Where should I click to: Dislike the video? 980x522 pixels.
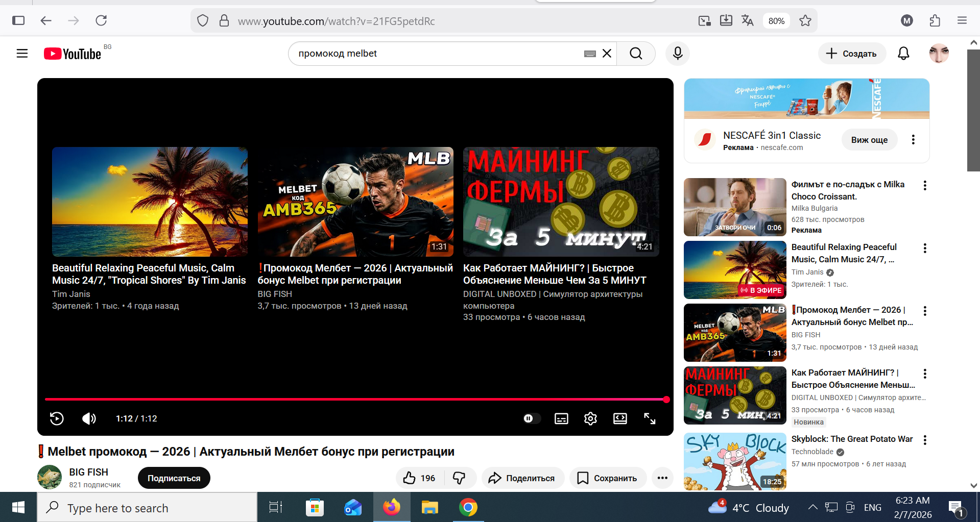(460, 478)
